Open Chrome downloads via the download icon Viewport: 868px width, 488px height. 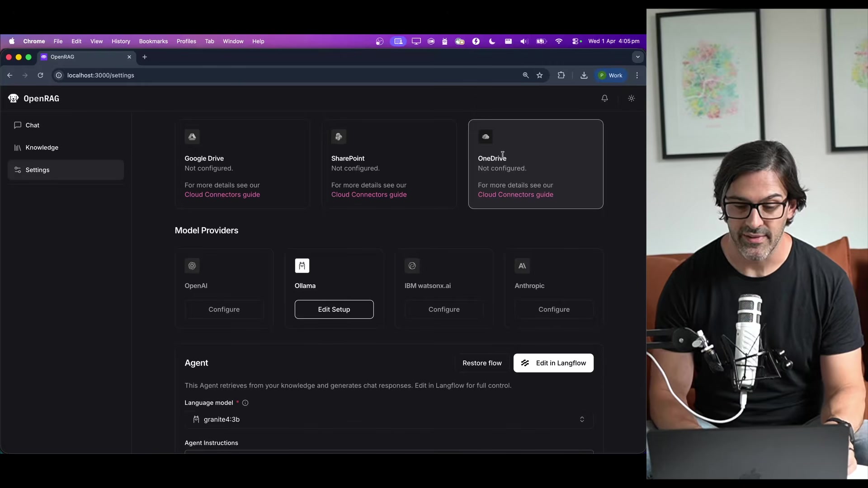pyautogui.click(x=584, y=75)
